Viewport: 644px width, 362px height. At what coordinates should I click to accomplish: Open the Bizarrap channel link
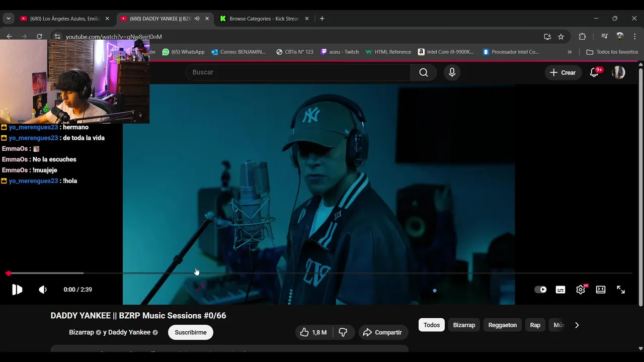pyautogui.click(x=82, y=332)
